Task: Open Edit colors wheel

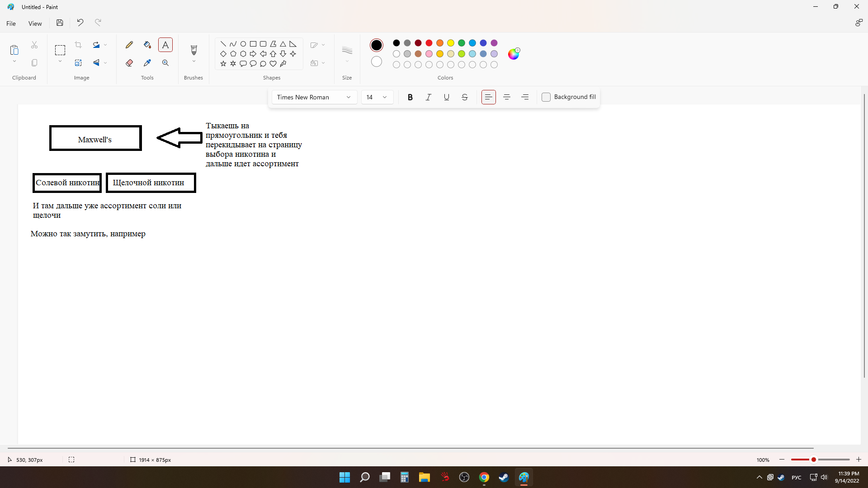Action: pyautogui.click(x=514, y=54)
